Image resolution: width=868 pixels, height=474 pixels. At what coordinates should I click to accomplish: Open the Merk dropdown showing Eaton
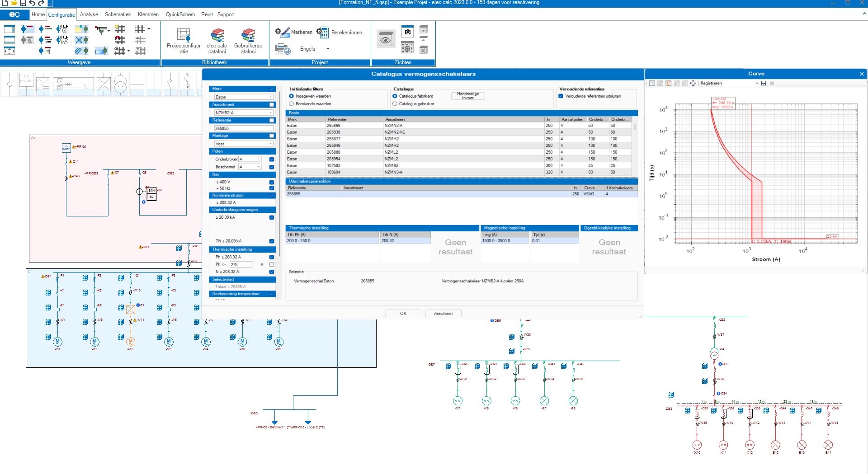(244, 97)
